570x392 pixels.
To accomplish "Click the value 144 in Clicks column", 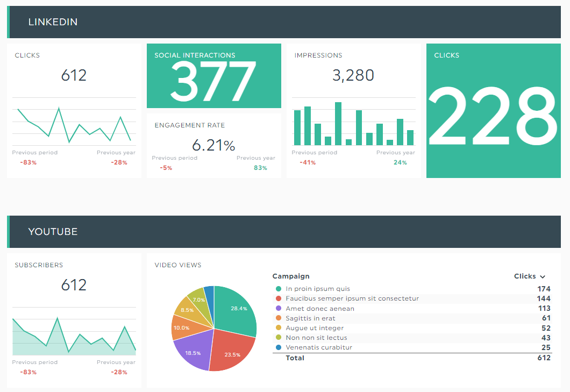I will coord(544,298).
